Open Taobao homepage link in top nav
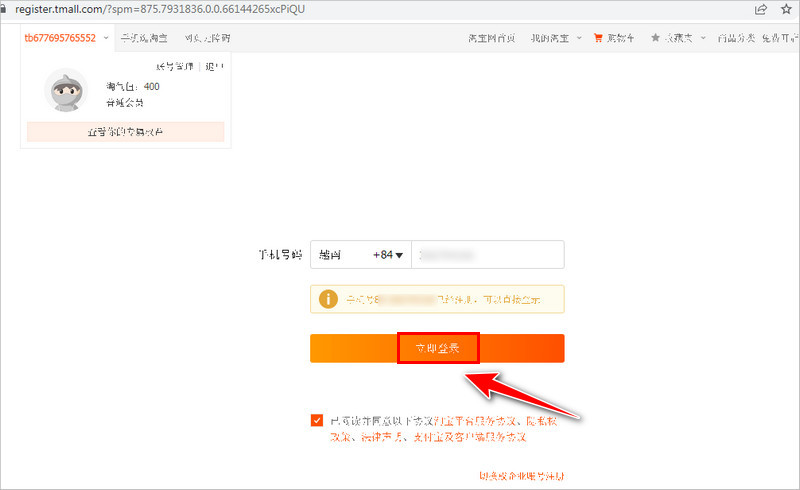The width and height of the screenshot is (800, 490). coord(491,38)
